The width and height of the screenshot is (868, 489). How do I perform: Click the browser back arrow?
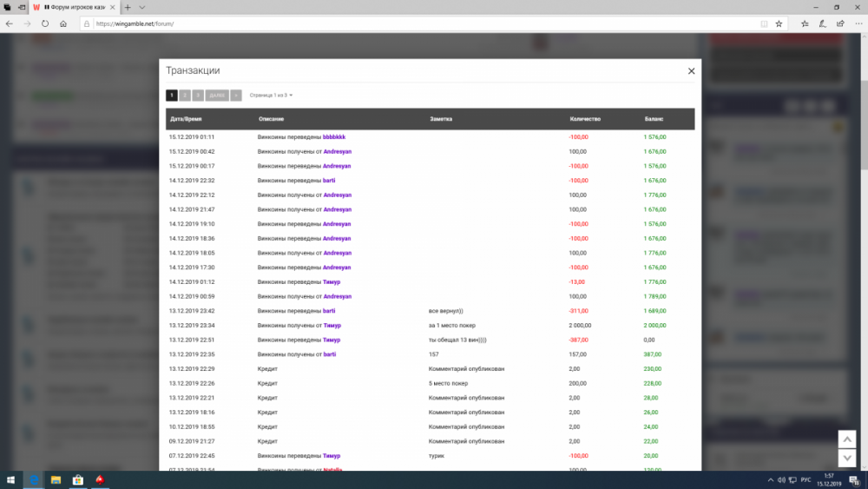point(10,23)
